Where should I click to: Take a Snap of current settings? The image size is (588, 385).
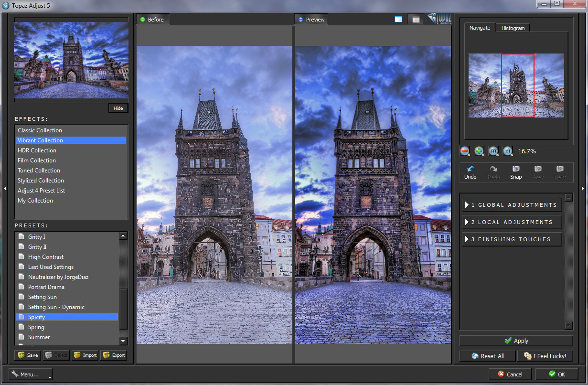click(x=516, y=172)
